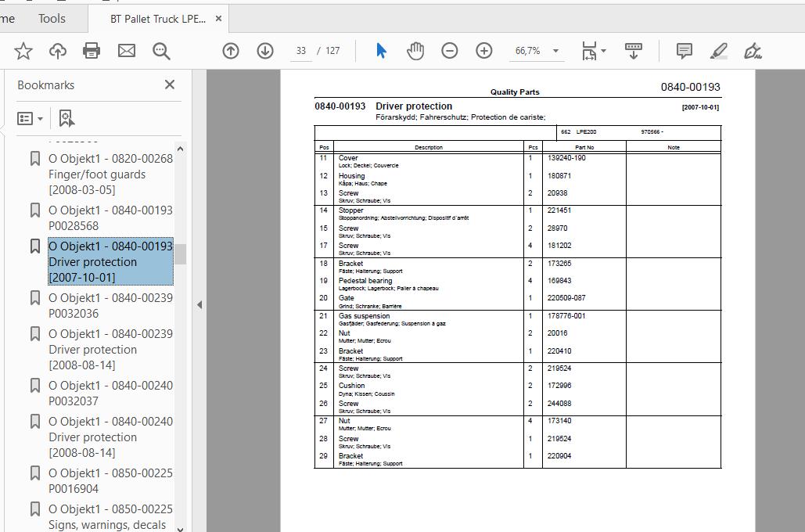Screen dimensions: 805x532
Task: Open bookmark 0820-00268 Finger/foot guards
Action: [110, 174]
